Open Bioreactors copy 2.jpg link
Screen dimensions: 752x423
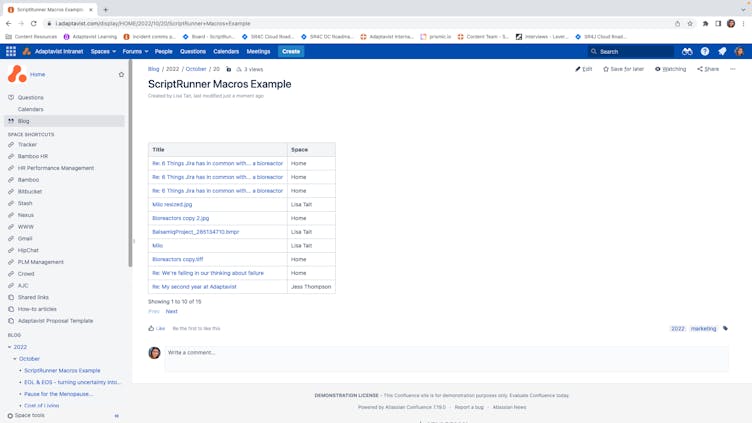(x=180, y=218)
